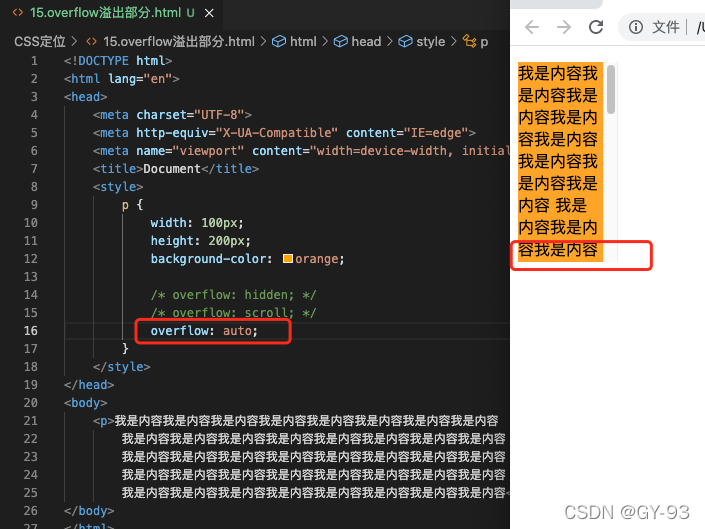
Task: Click the 'background-color' property text
Action: (x=208, y=259)
